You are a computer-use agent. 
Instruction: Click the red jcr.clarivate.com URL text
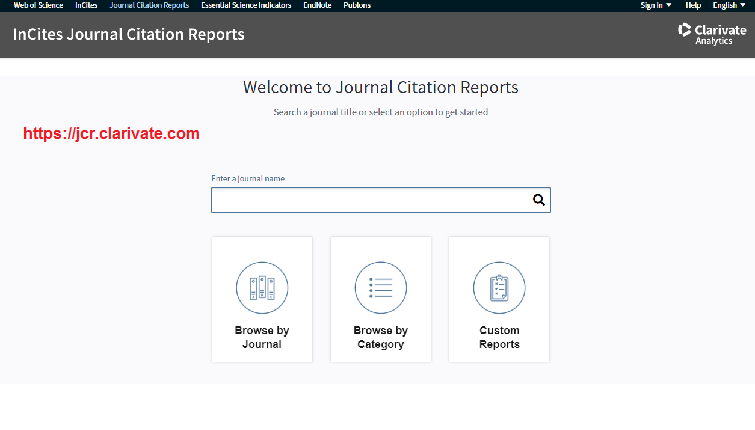[111, 133]
